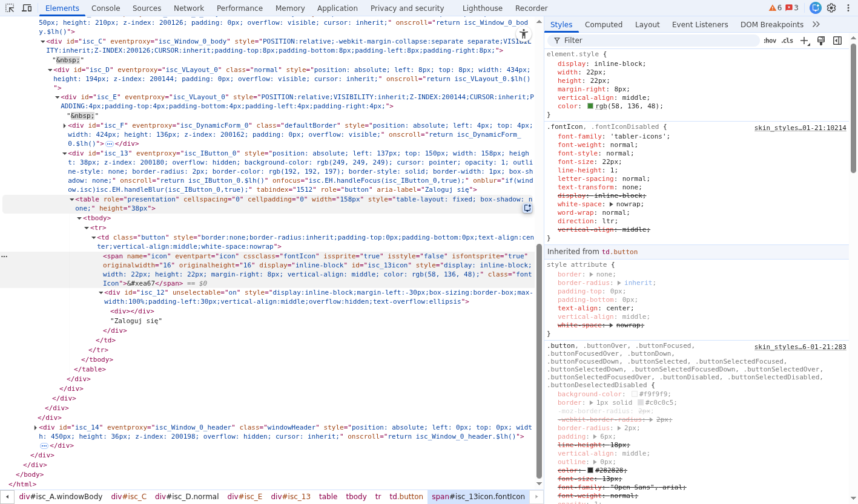
Task: Open the three-dot DevTools customize menu
Action: coord(848,8)
